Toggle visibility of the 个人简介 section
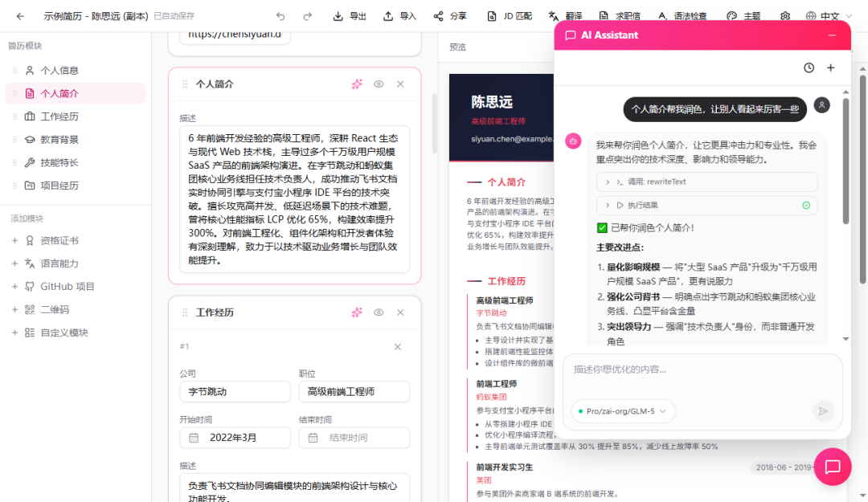Screen dimensions: 868x502 [379, 84]
